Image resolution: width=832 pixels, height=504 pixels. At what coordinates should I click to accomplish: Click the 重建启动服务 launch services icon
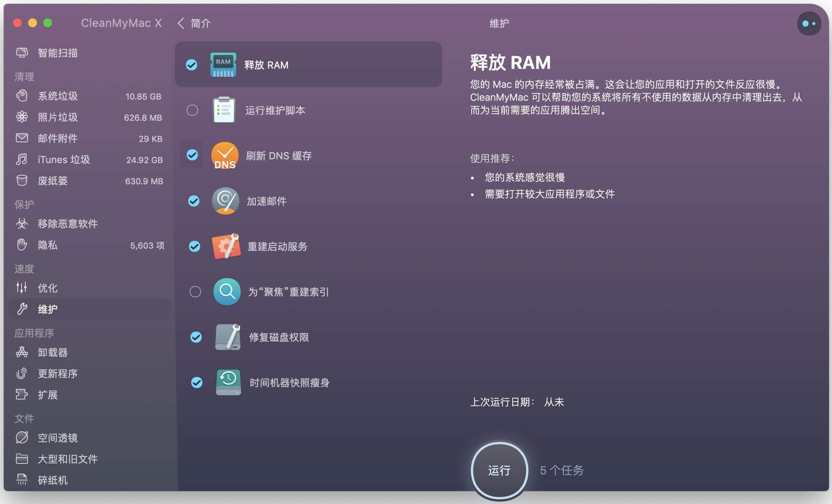point(226,246)
